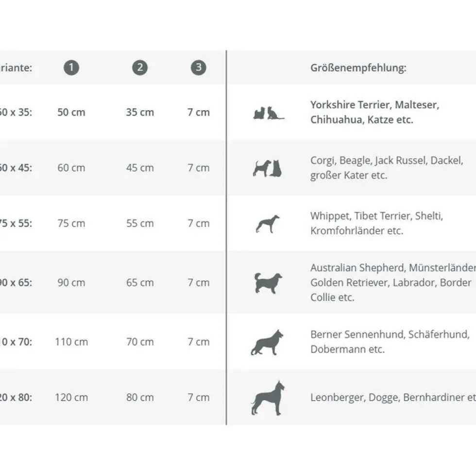Click the 80 cm width value

[140, 397]
